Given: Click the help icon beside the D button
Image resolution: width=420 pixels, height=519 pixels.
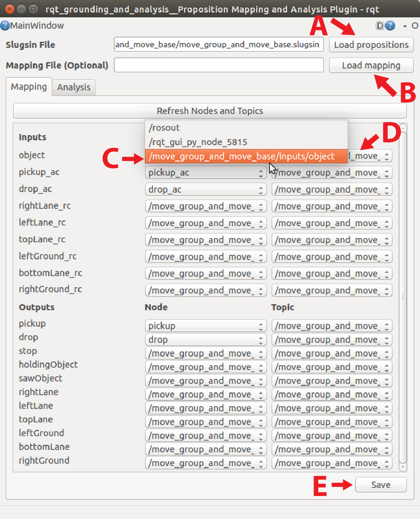Looking at the screenshot, I should coord(390,26).
